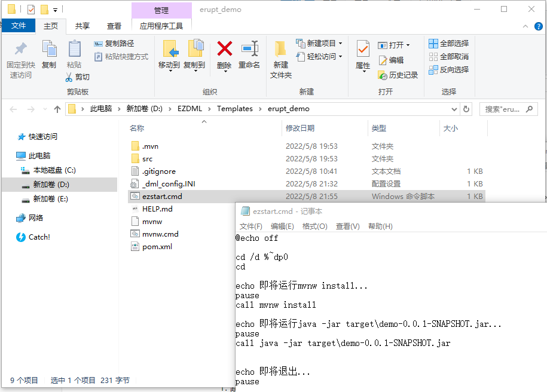Viewport: 547px width, 392px height.
Task: Click the Pin to Quick access icon
Action: pos(20,49)
